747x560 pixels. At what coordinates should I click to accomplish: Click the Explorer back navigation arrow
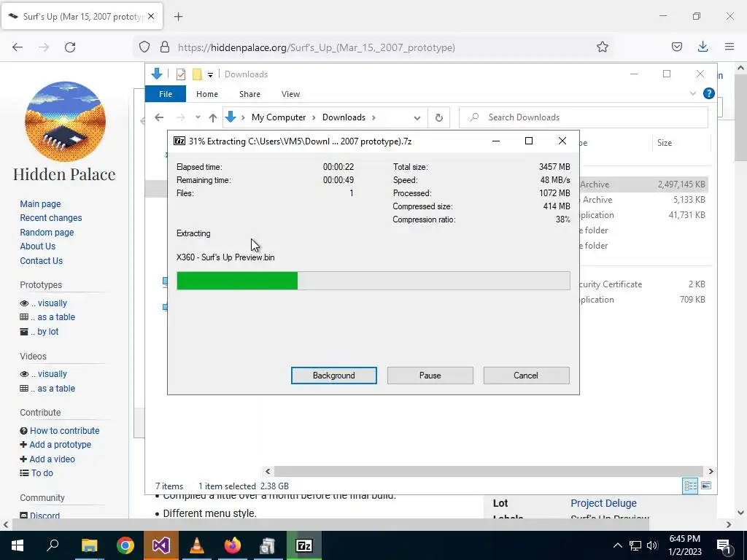pos(159,117)
